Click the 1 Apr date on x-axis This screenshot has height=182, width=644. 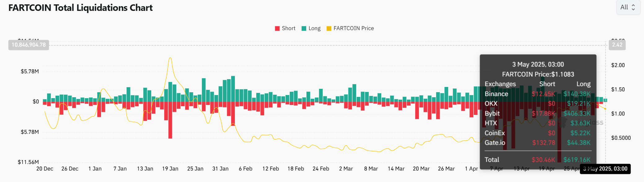coord(471,169)
